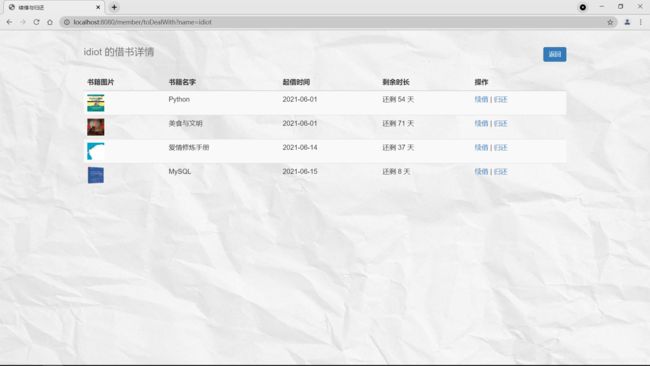
Task: Open a new tab with the plus button
Action: click(x=114, y=7)
